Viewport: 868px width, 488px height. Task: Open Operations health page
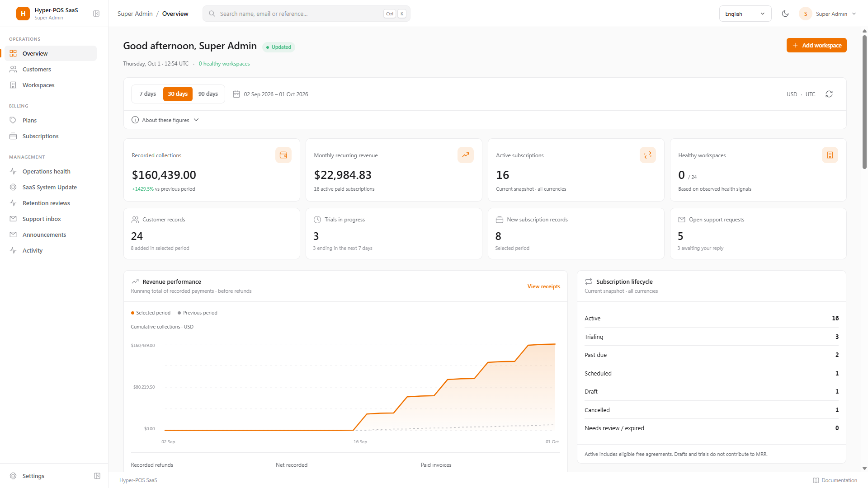51,171
